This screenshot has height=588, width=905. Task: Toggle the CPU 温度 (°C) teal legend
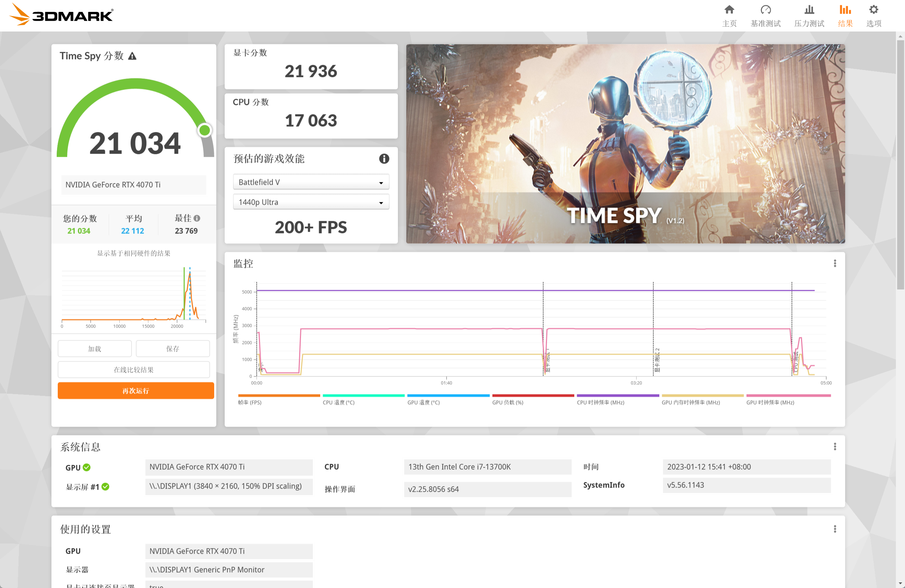click(x=363, y=400)
